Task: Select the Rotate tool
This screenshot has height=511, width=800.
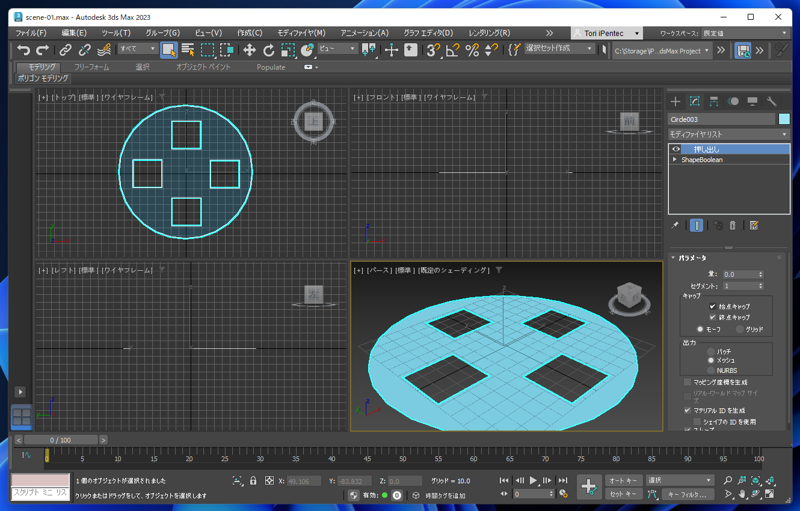Action: tap(268, 50)
